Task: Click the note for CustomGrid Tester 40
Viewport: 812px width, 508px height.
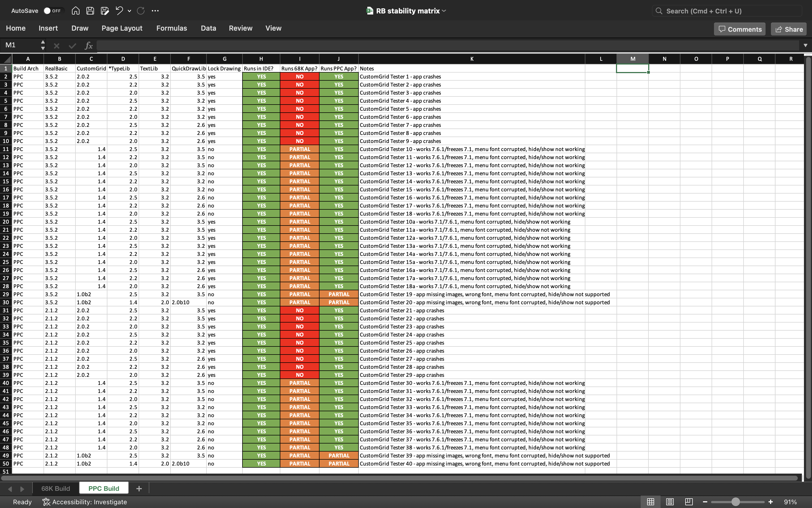Action: coord(485,464)
